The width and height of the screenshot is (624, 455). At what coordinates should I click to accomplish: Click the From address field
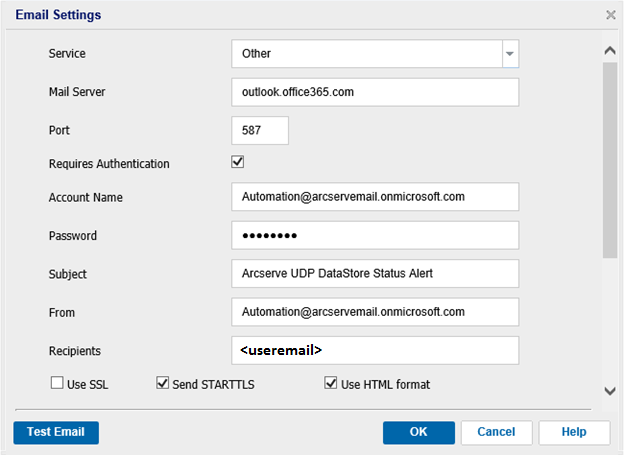pyautogui.click(x=374, y=312)
